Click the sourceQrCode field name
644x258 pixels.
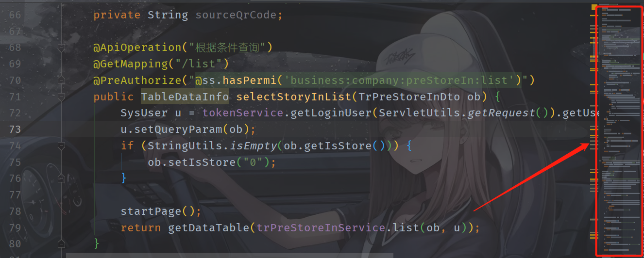(236, 15)
